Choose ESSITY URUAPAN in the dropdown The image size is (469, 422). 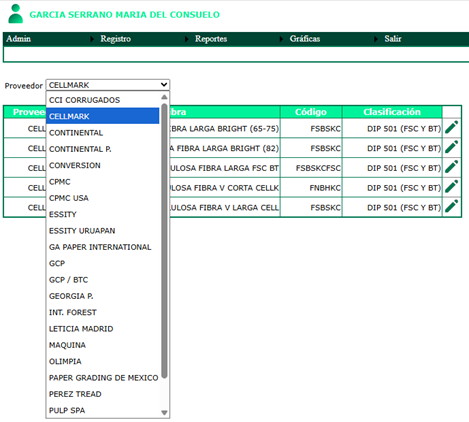[103, 231]
